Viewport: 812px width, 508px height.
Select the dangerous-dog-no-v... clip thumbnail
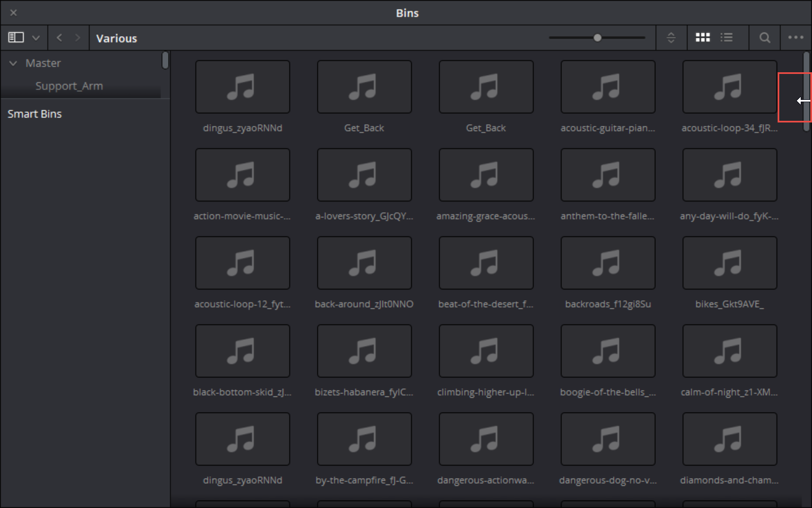tap(608, 439)
